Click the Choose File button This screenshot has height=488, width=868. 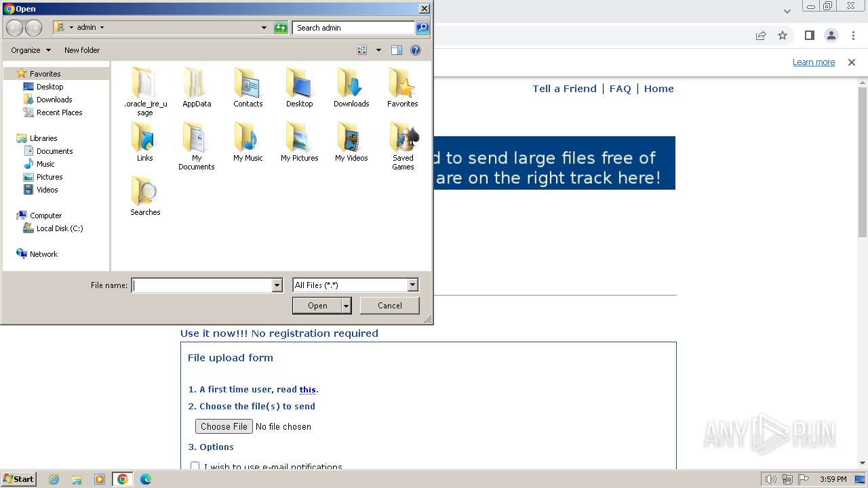[x=224, y=426]
